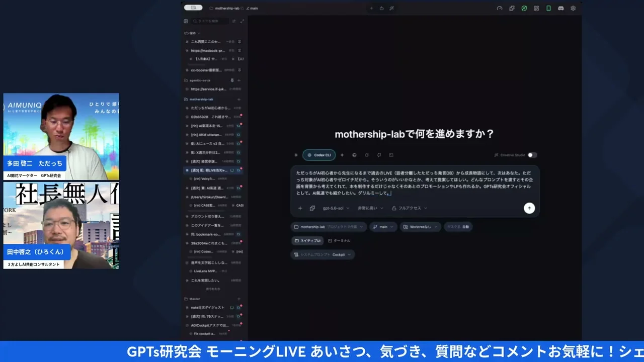Click the cube agent icon after sparkle
The image size is (644, 362).
(x=354, y=155)
